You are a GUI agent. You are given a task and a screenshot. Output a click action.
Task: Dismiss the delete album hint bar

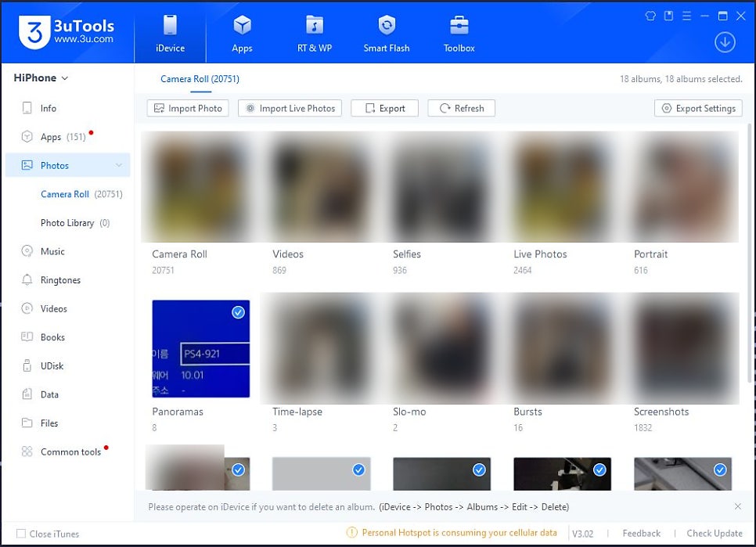click(738, 506)
